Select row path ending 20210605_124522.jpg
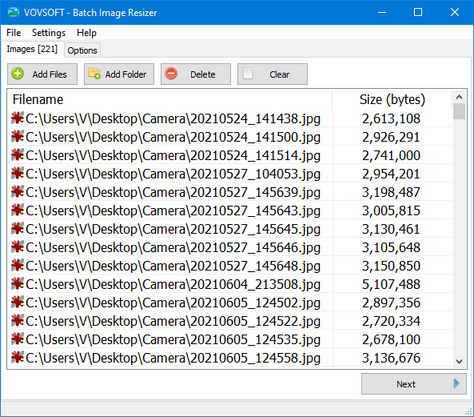The image size is (474, 417). (x=173, y=321)
